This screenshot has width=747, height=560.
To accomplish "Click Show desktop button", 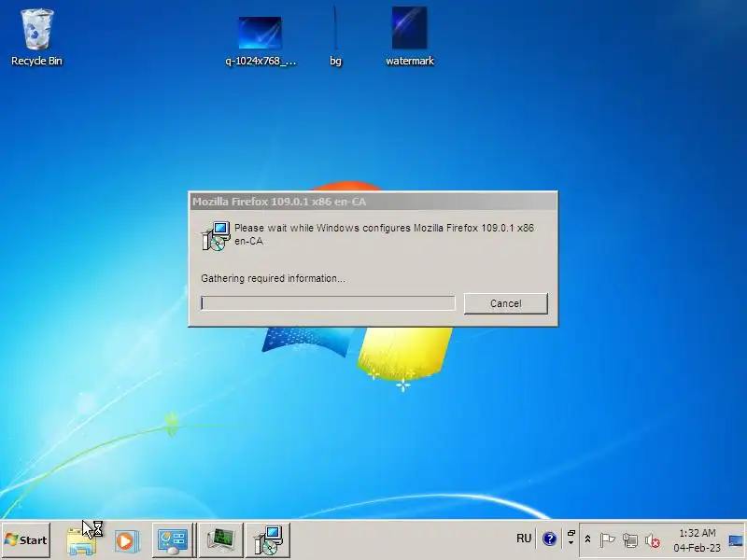I will click(736, 540).
